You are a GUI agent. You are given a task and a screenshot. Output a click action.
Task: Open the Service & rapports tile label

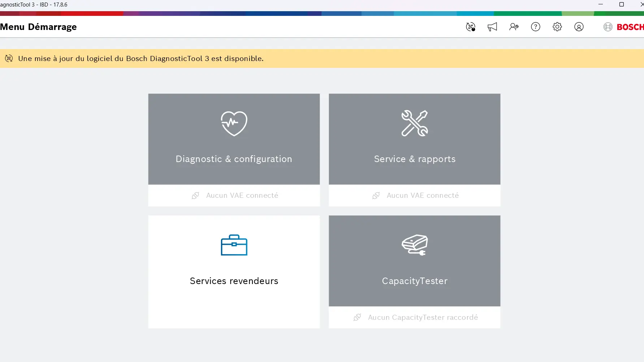(415, 159)
